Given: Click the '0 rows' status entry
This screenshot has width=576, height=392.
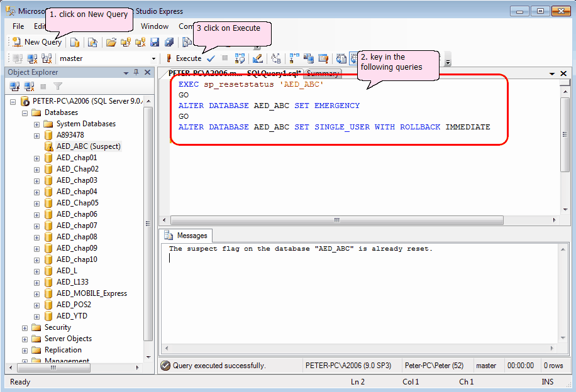Looking at the screenshot, I should pos(553,366).
